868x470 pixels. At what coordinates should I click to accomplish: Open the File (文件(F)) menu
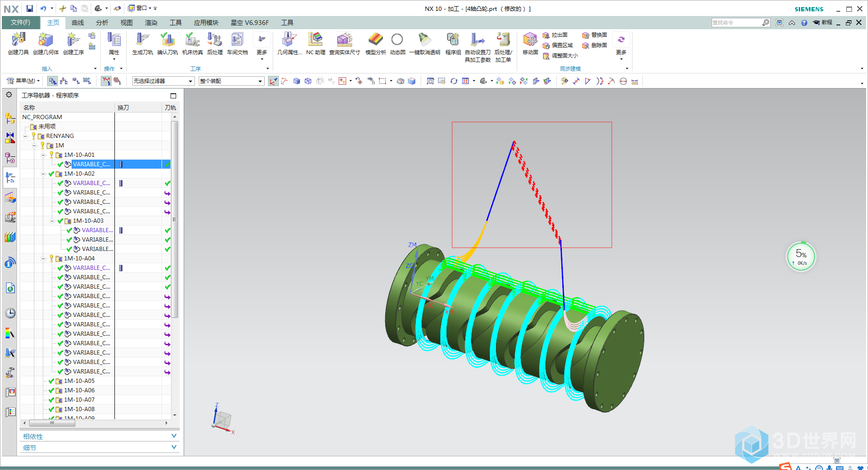tap(20, 23)
